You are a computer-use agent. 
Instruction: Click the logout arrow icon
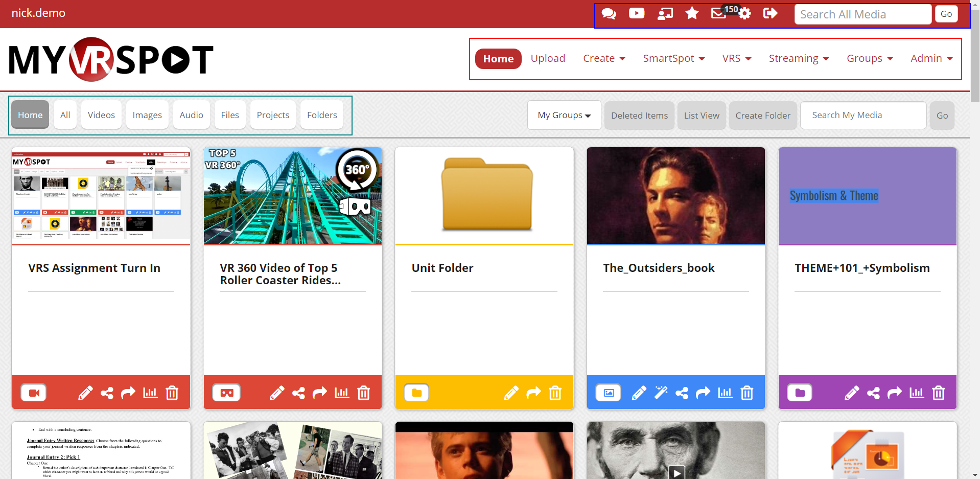770,13
